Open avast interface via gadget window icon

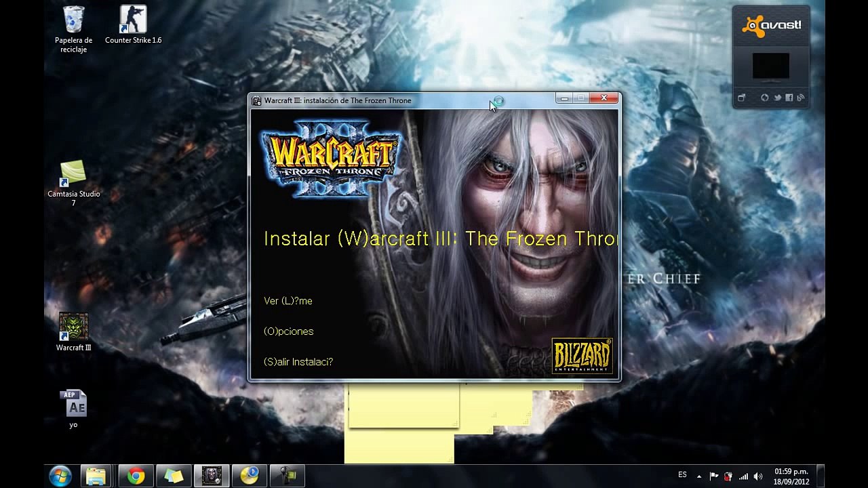[x=741, y=98]
